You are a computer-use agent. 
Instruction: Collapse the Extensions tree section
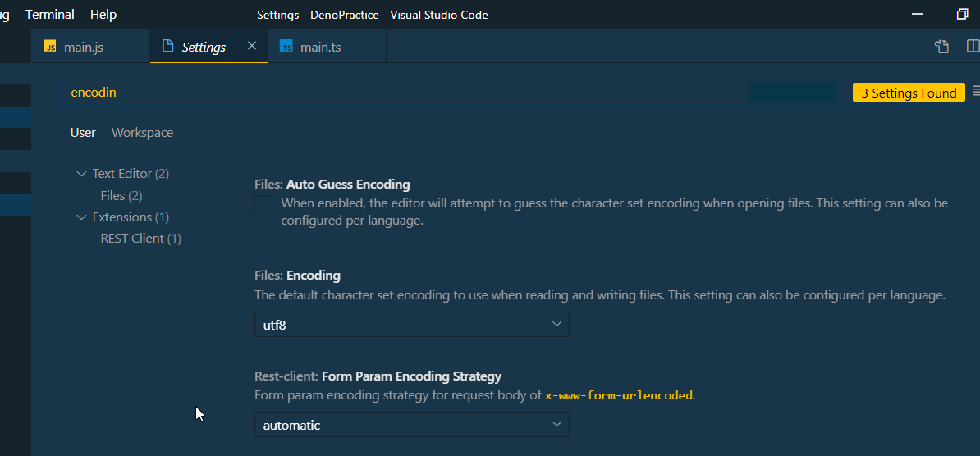[x=81, y=217]
